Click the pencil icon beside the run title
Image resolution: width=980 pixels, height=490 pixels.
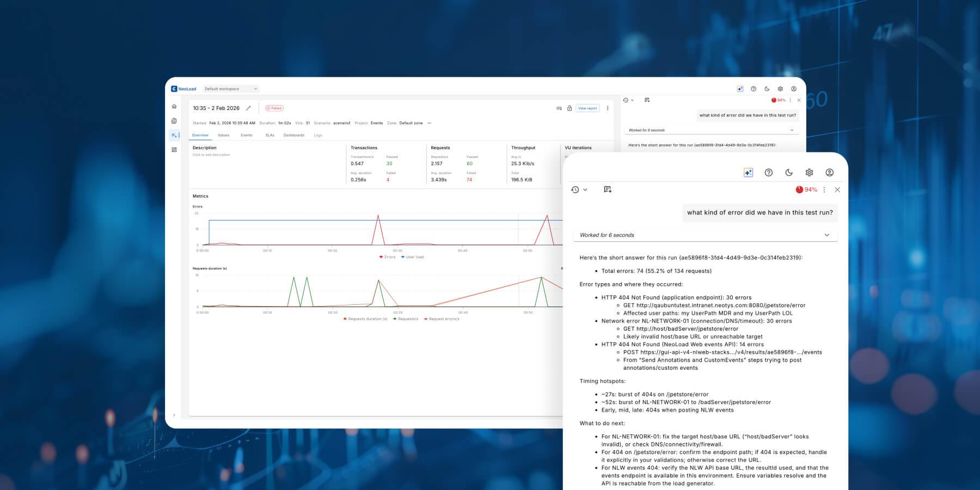click(x=248, y=108)
